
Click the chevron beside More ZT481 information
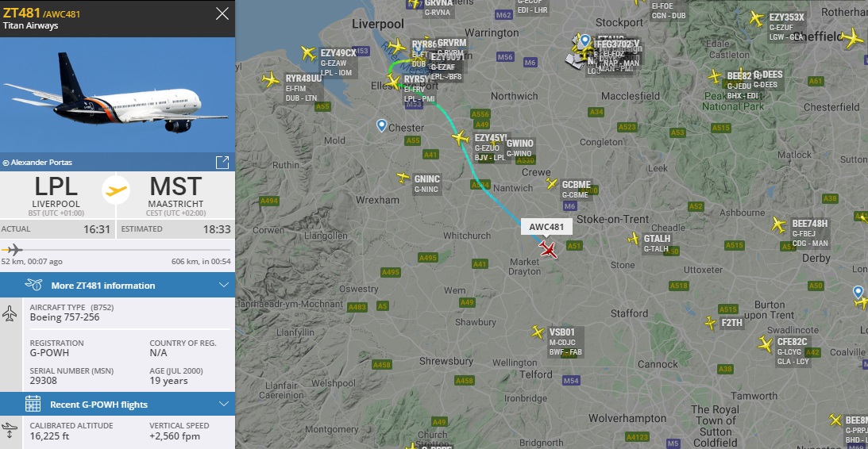point(224,286)
